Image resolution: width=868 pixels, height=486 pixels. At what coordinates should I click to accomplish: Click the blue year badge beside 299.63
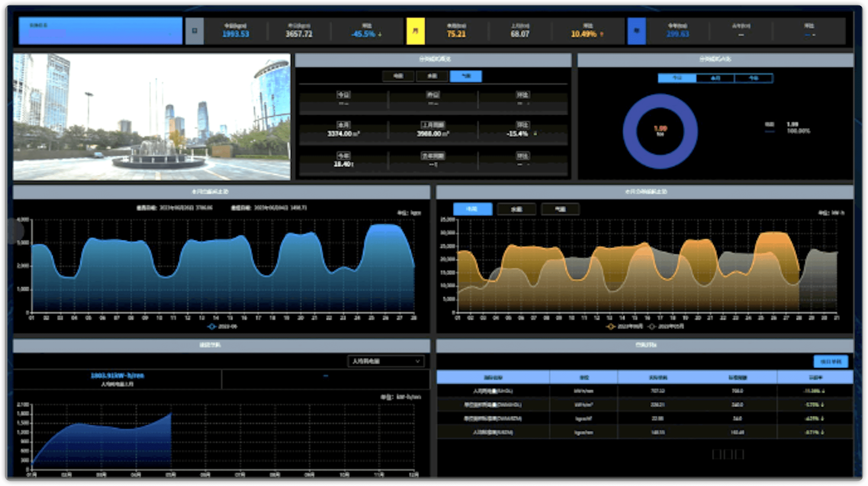(x=637, y=31)
